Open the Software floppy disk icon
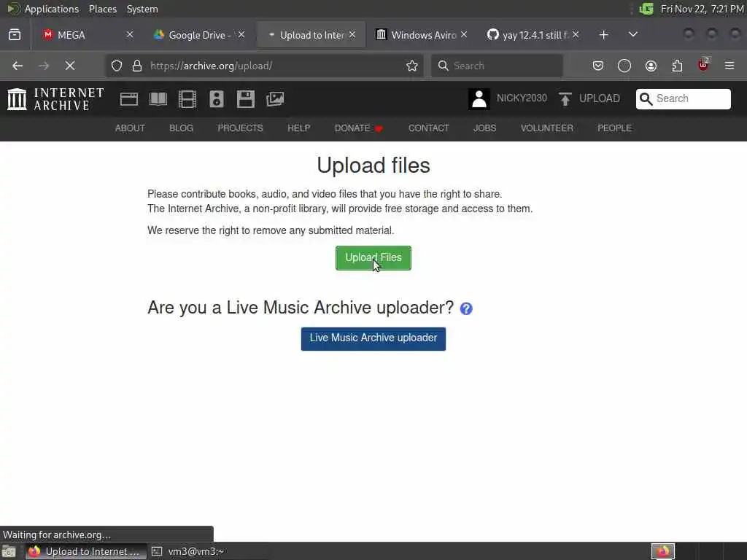Image resolution: width=747 pixels, height=560 pixels. 245,99
